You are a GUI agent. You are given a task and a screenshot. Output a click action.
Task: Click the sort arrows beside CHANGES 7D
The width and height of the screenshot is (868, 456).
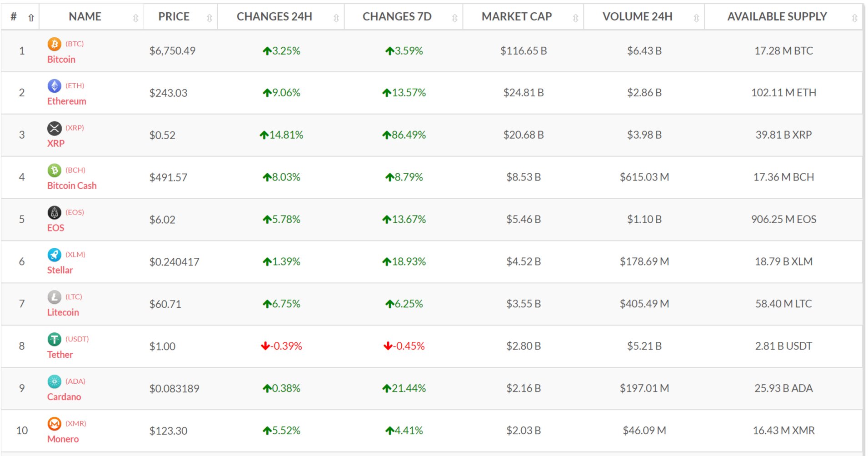(454, 18)
